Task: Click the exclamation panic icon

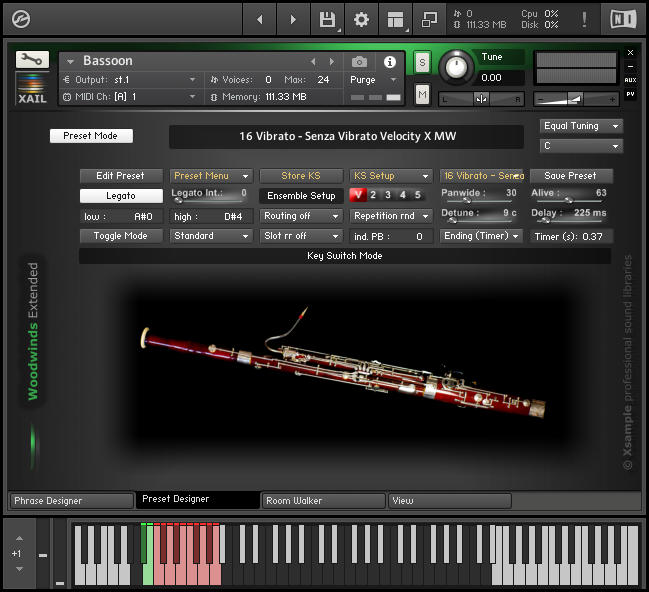Action: point(584,19)
